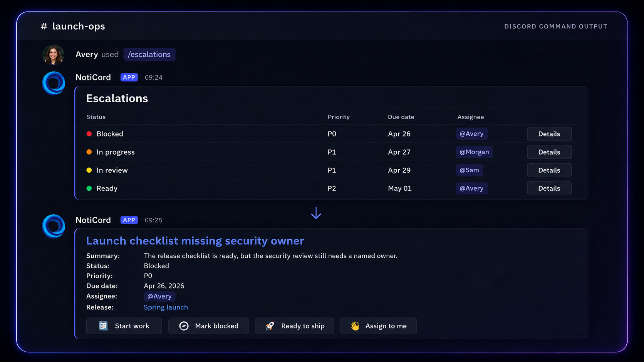Image resolution: width=644 pixels, height=362 pixels.
Task: Click the DISCORD COMMAND OUTPUT label
Action: point(556,27)
